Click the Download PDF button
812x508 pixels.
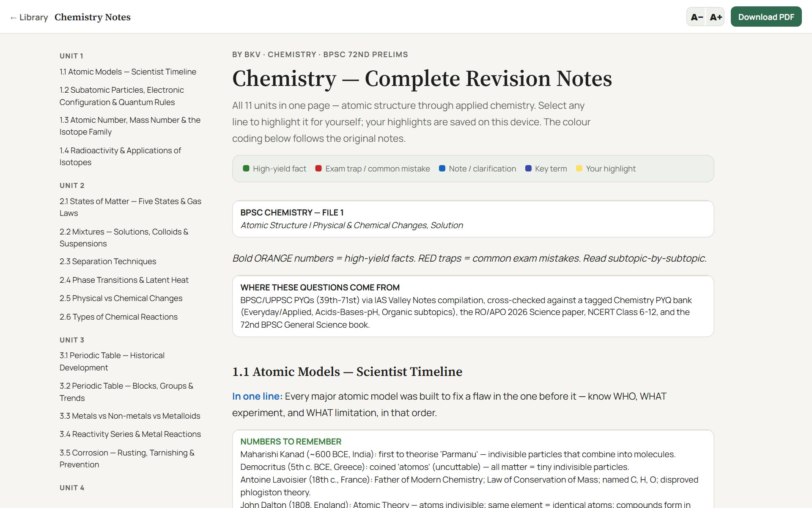(766, 17)
